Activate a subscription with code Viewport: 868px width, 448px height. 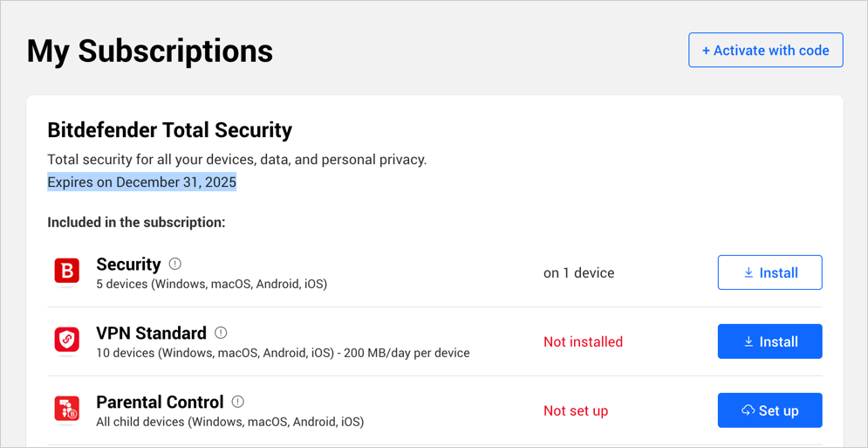coord(766,51)
